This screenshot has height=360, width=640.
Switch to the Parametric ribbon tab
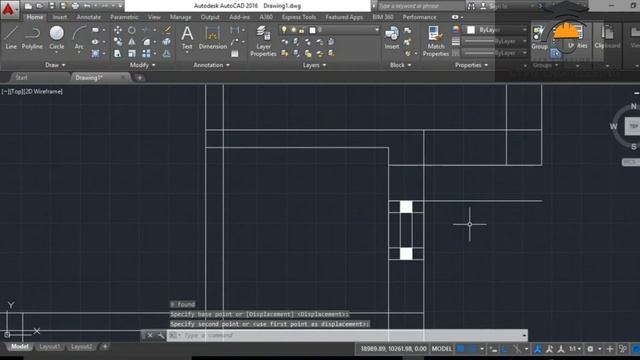[124, 17]
